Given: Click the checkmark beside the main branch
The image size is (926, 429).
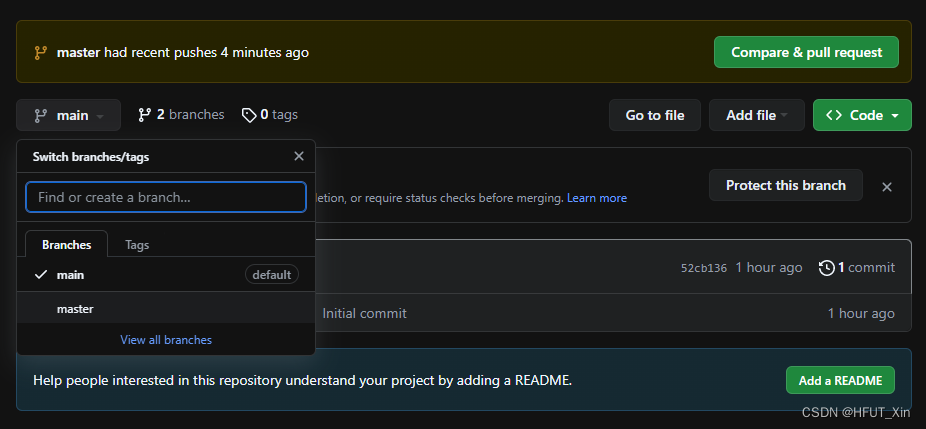Looking at the screenshot, I should (40, 275).
